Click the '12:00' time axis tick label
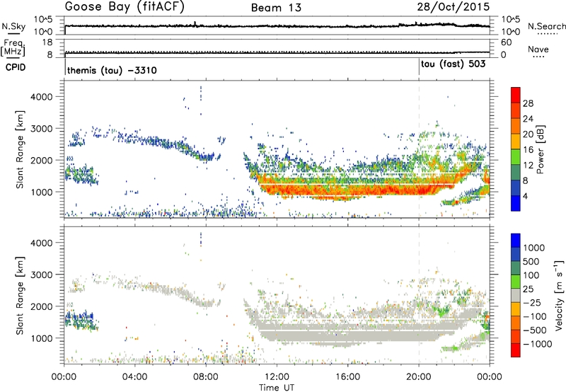 coord(277,377)
